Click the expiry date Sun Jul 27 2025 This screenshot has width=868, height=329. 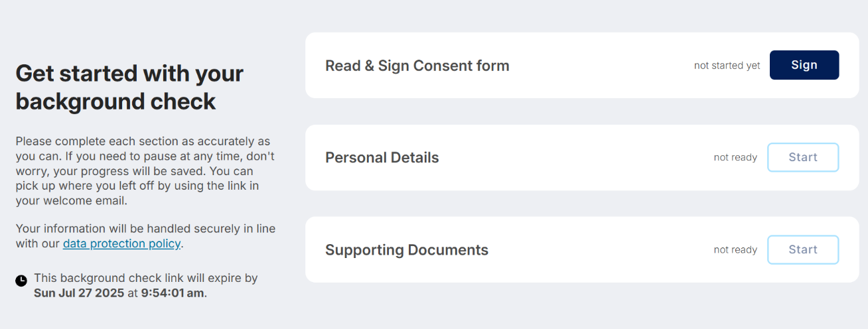pyautogui.click(x=79, y=293)
